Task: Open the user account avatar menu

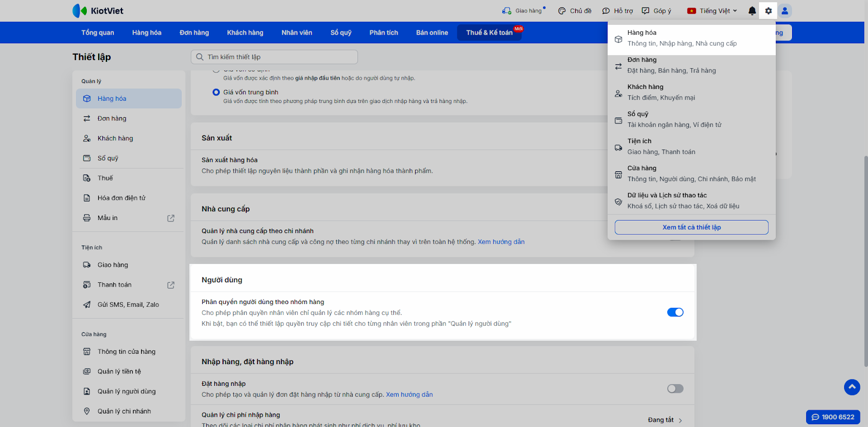Action: (x=784, y=11)
